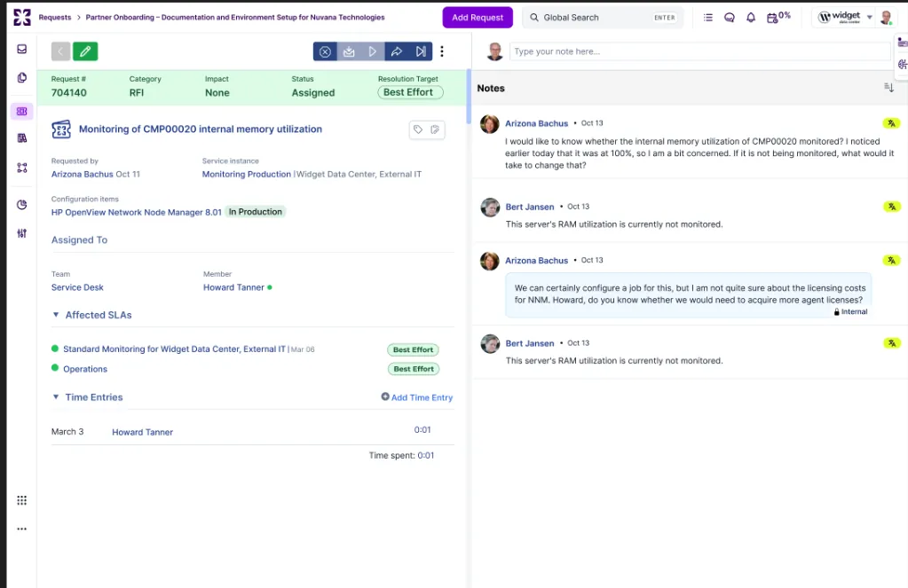Edit the request with the green pencil button
The image size is (908, 588).
tap(85, 51)
